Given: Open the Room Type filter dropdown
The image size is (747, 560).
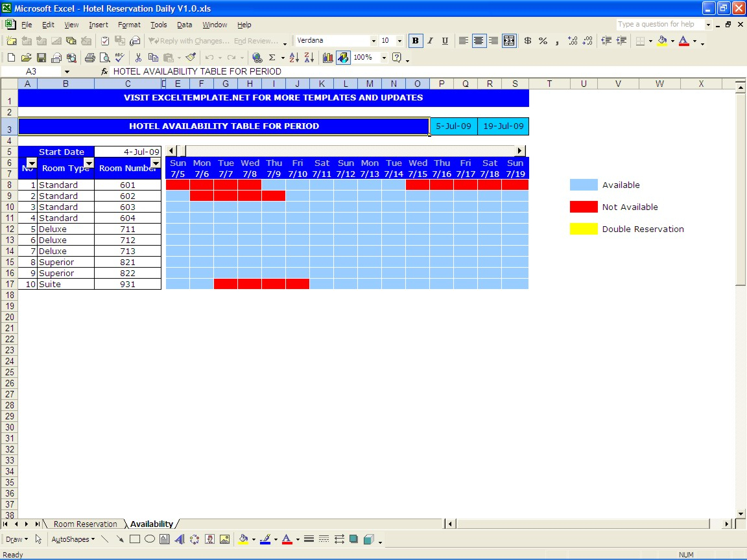Looking at the screenshot, I should point(89,163).
